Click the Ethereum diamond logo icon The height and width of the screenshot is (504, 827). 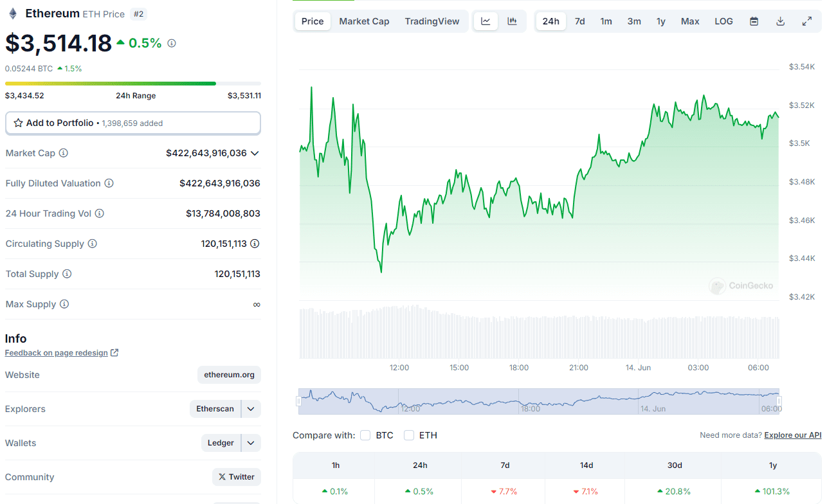click(x=12, y=14)
